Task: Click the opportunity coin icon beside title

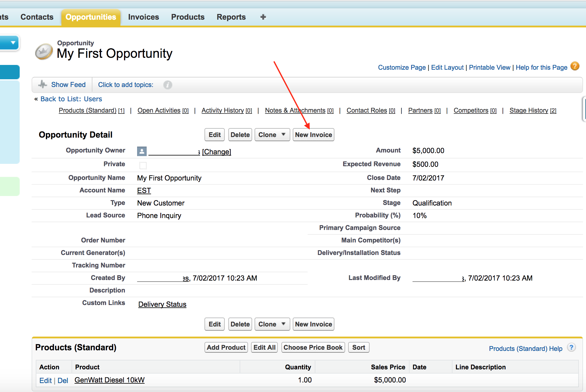Action: point(44,52)
